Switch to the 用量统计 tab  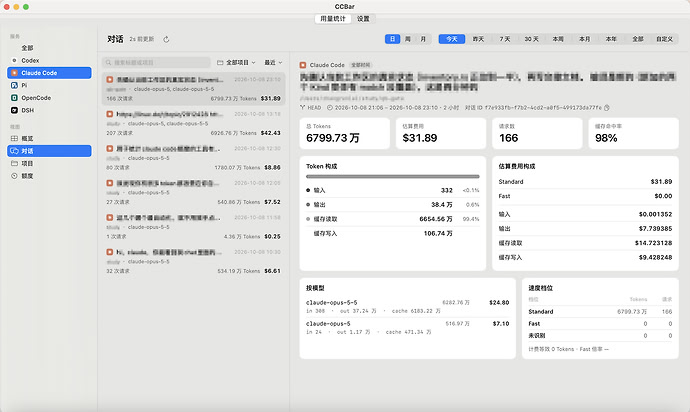click(333, 18)
